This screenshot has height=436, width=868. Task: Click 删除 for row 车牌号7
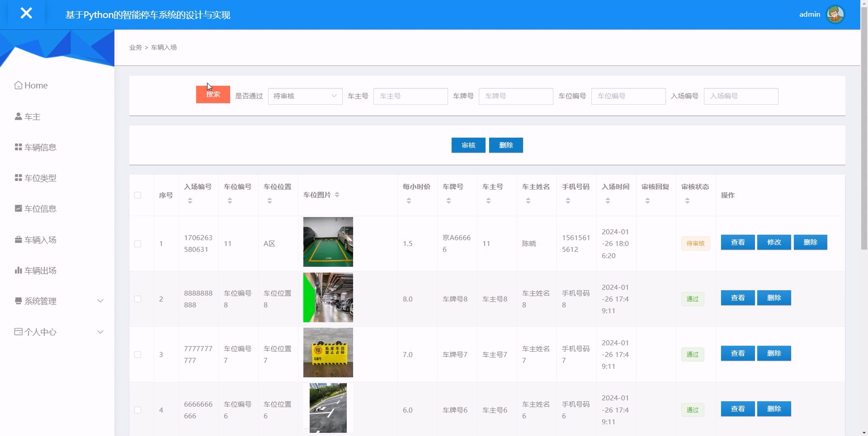(774, 353)
